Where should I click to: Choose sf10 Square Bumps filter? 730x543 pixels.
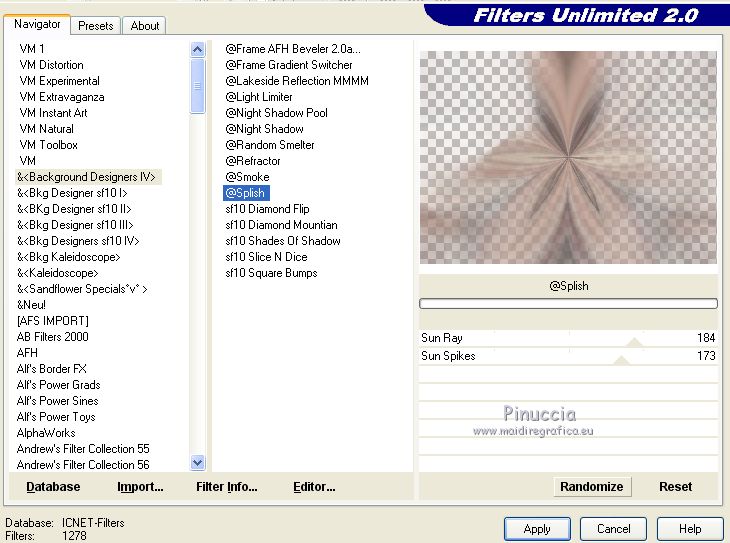click(x=271, y=273)
